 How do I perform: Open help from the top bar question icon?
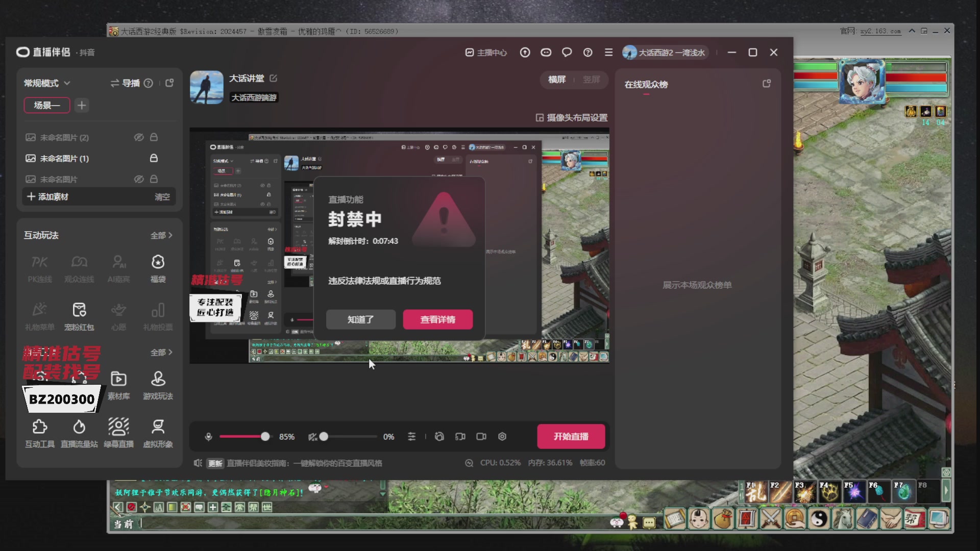pyautogui.click(x=587, y=53)
